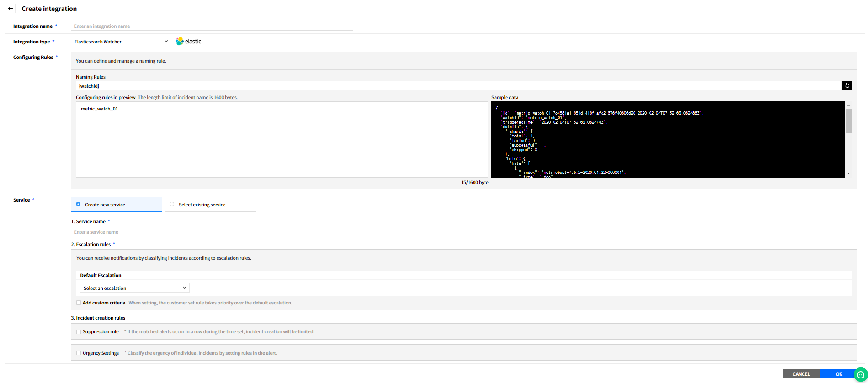Open Integration type Elasticsearch Watcher dropdown
This screenshot has width=868, height=383.
121,42
